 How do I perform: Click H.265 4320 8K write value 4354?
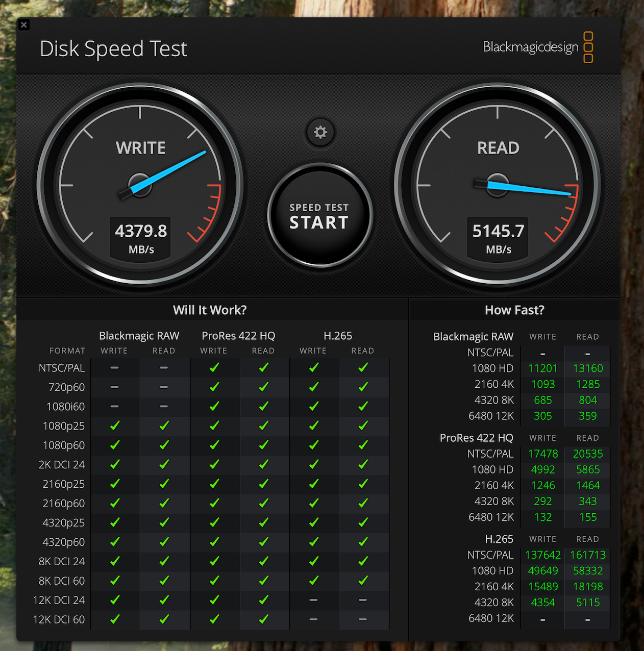pos(543,602)
